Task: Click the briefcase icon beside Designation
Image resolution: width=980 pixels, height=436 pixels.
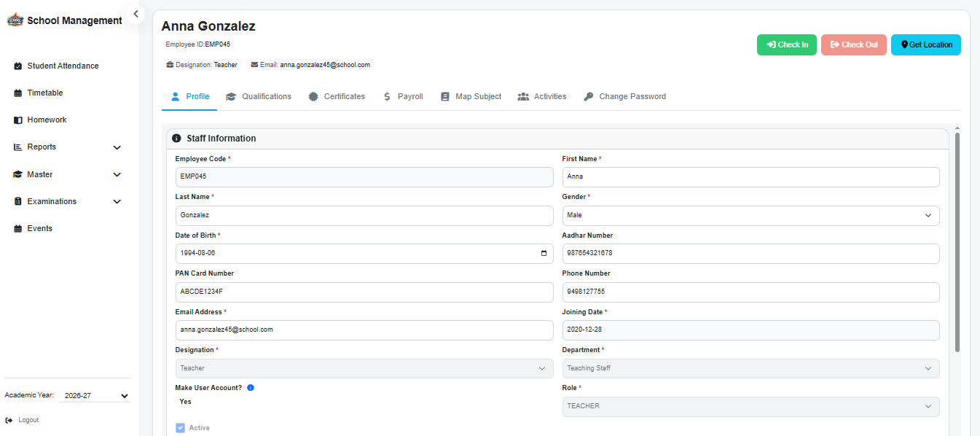Action: tap(170, 65)
